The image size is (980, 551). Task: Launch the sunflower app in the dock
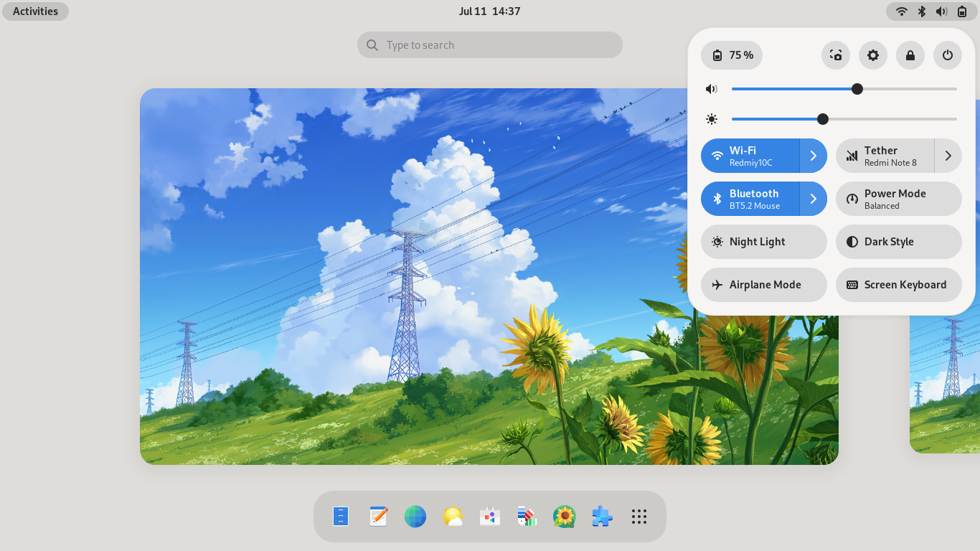[565, 517]
